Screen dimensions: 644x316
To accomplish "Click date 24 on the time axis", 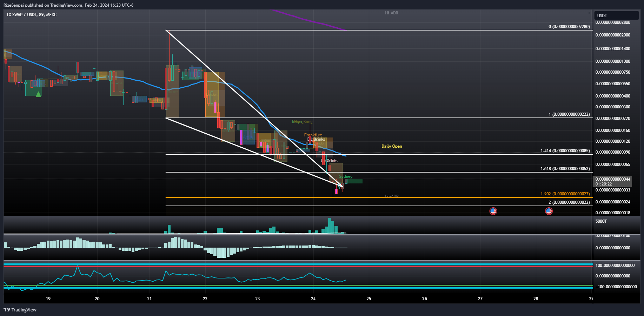I will (313, 299).
